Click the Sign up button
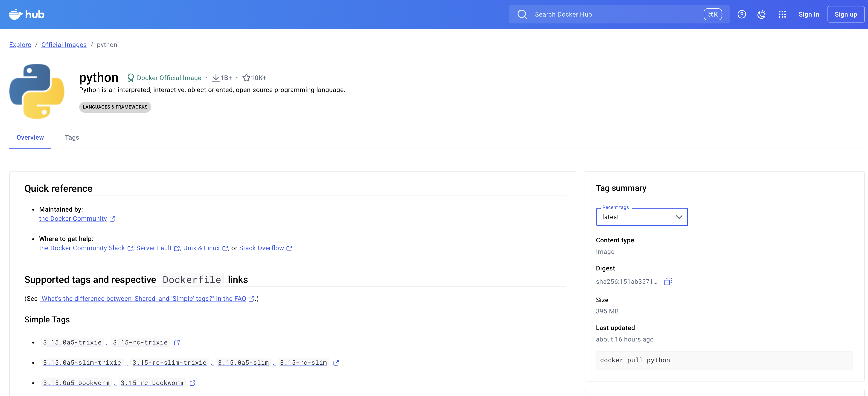Screen dimensions: 868x396 click(846, 14)
